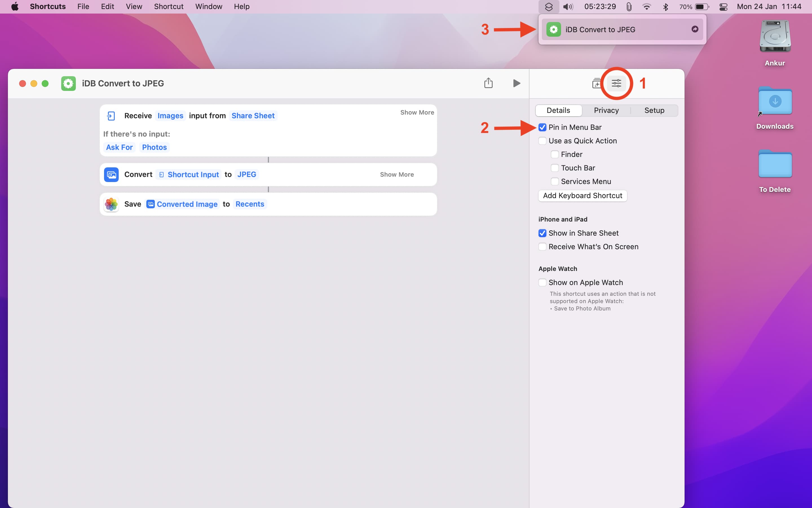
Task: Uncheck Pin in Menu Bar
Action: (x=542, y=127)
